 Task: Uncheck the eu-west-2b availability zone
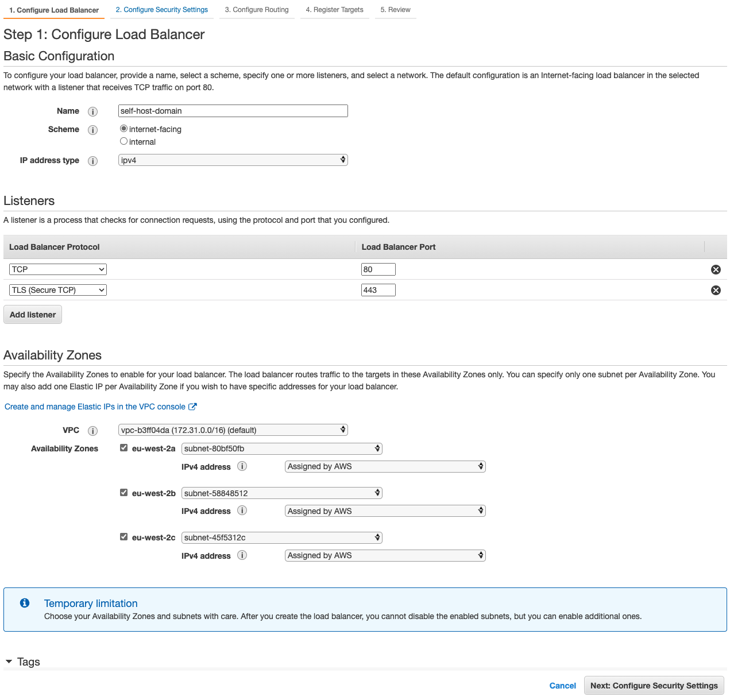(x=123, y=493)
